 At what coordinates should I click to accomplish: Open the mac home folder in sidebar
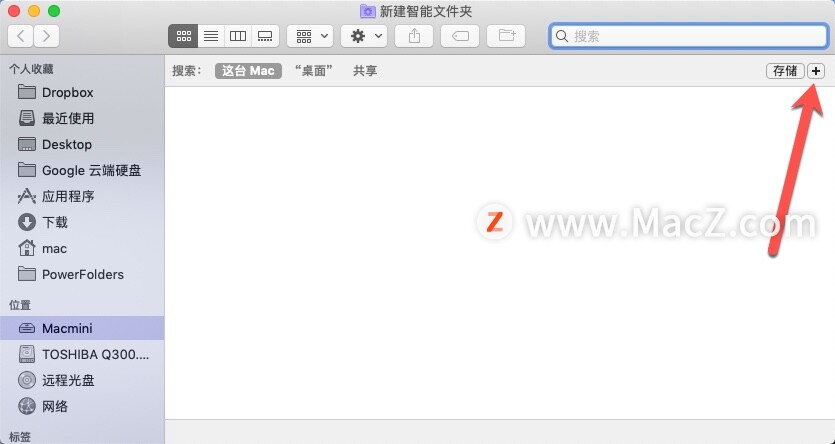tap(82, 249)
